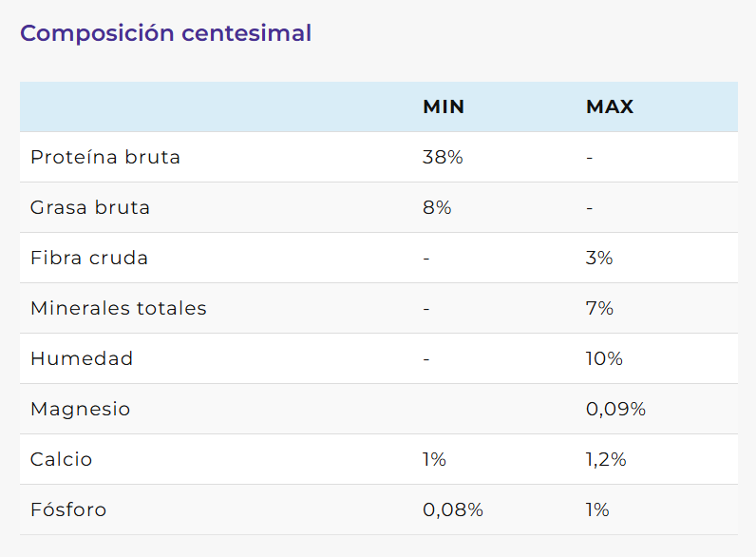This screenshot has width=756, height=557.
Task: Select the MAX column header
Action: point(610,107)
